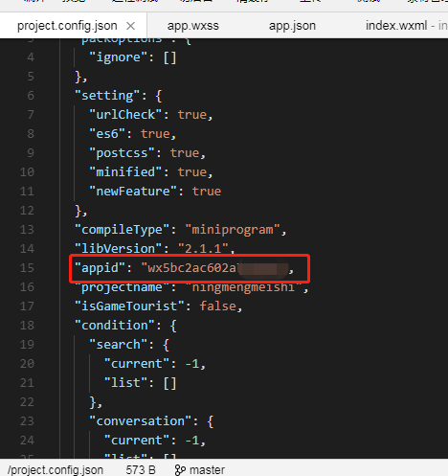Click the true value of urlCheck
This screenshot has width=448, height=476.
coord(192,115)
